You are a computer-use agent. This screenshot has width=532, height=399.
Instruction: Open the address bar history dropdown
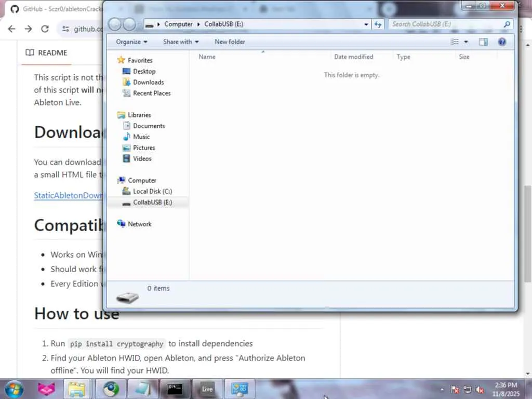point(366,24)
